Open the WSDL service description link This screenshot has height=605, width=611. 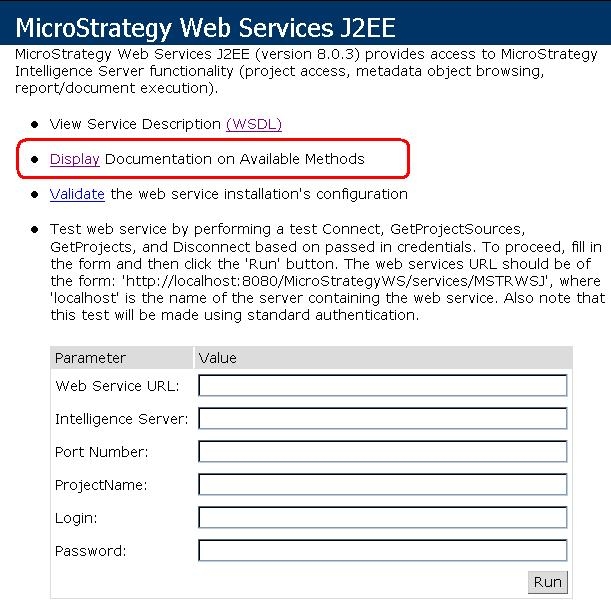[x=254, y=124]
